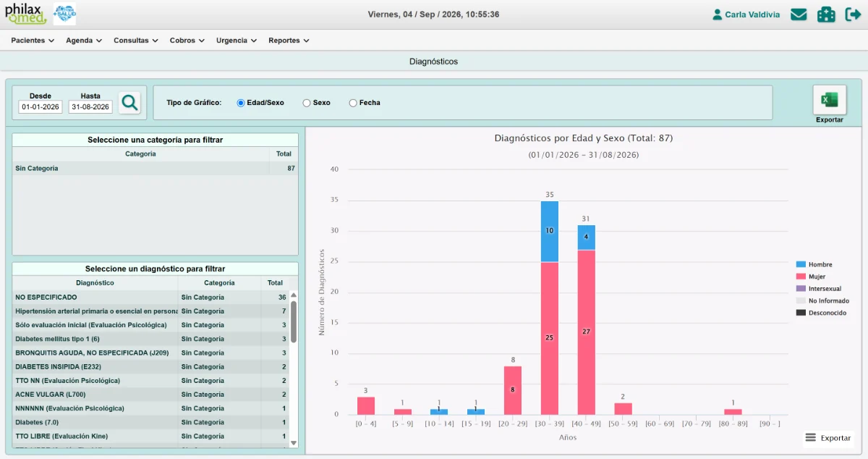868x459 pixels.
Task: Grab the diagnosis list scrollbar thumb
Action: [x=294, y=323]
